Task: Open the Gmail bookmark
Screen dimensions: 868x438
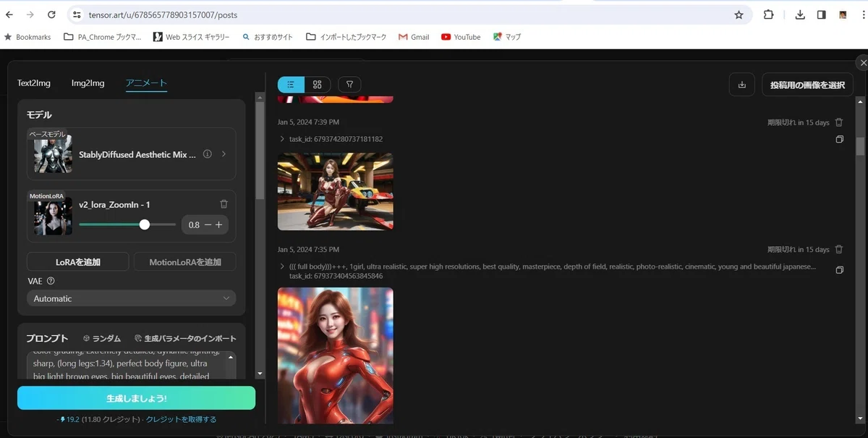Action: click(x=414, y=37)
